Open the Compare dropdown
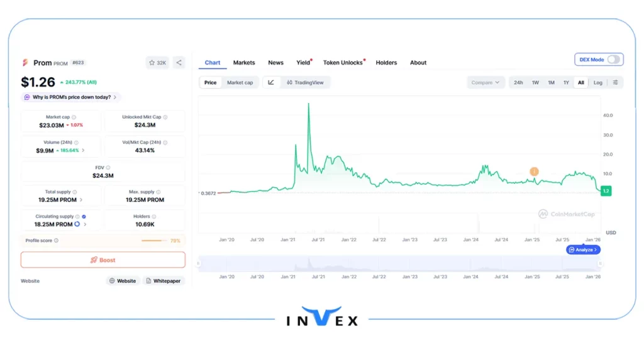The height and width of the screenshot is (338, 644). (x=486, y=82)
